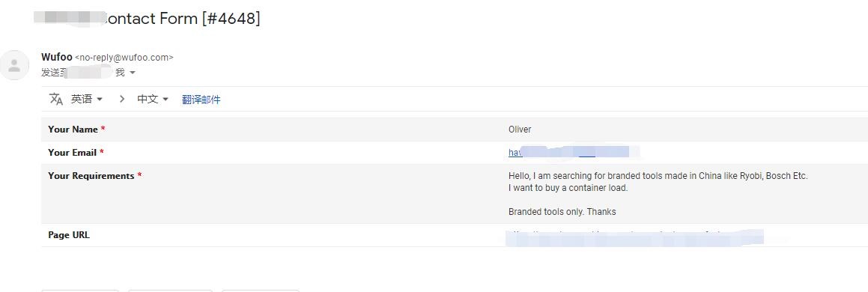Open the 中文 target language dropdown
This screenshot has width=868, height=292.
(153, 99)
